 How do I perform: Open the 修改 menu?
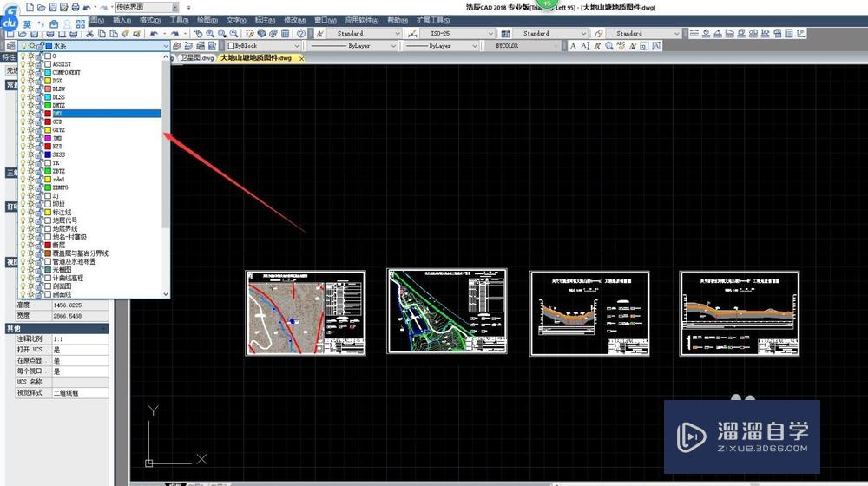294,20
